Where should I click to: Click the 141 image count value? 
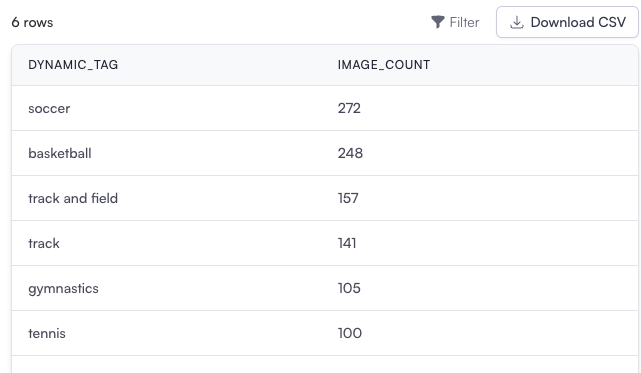click(347, 243)
